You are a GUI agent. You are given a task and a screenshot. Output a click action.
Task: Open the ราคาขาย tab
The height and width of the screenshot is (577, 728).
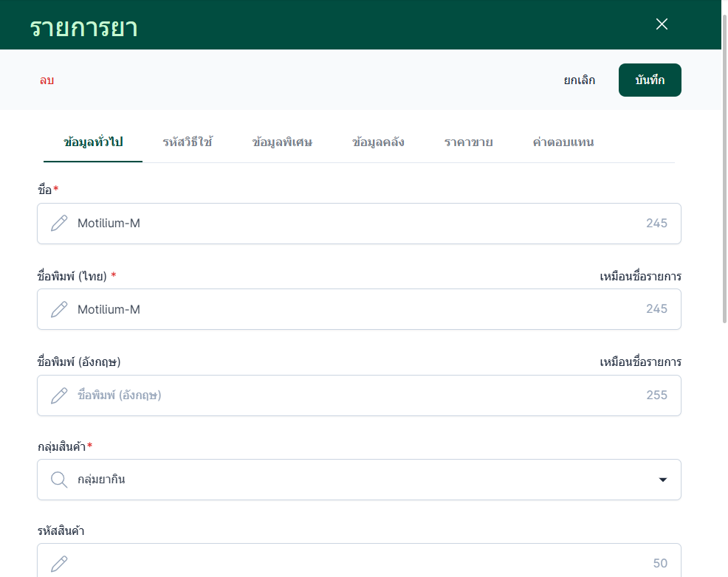tap(468, 142)
